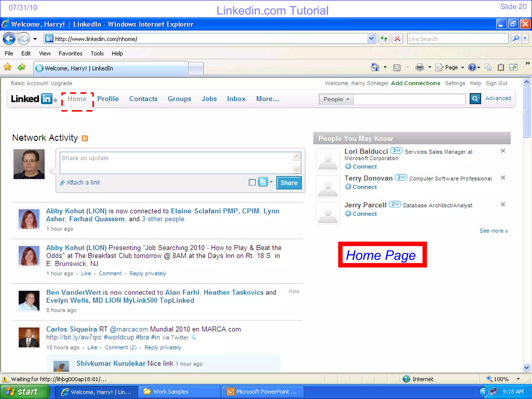
Task: Click the LinkedIn blue search button
Action: [x=475, y=99]
